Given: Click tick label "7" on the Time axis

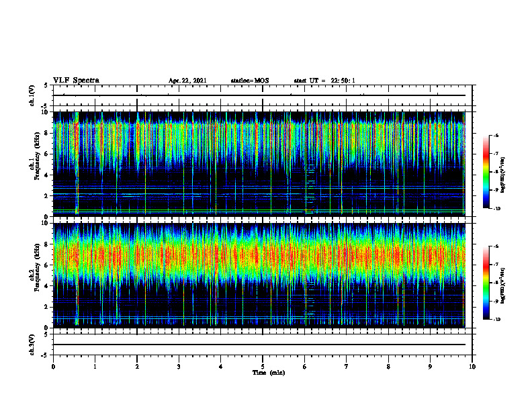Looking at the screenshot, I should point(347,367).
